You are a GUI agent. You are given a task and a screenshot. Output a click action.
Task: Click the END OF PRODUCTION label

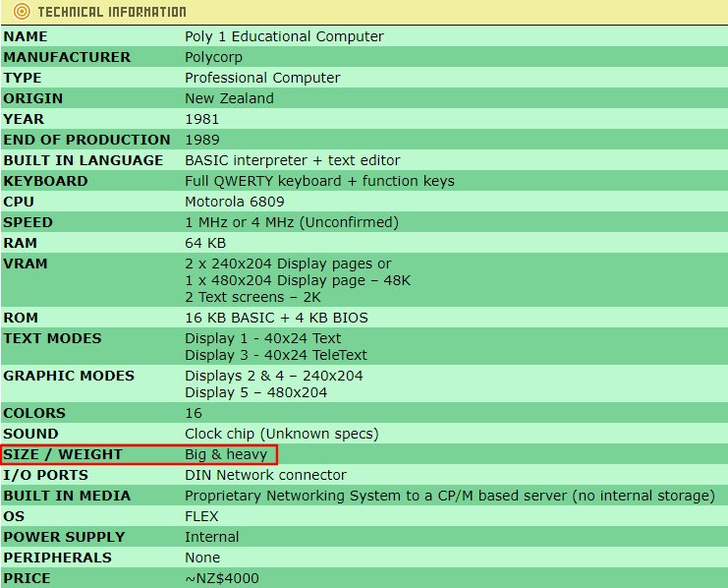[x=86, y=140]
